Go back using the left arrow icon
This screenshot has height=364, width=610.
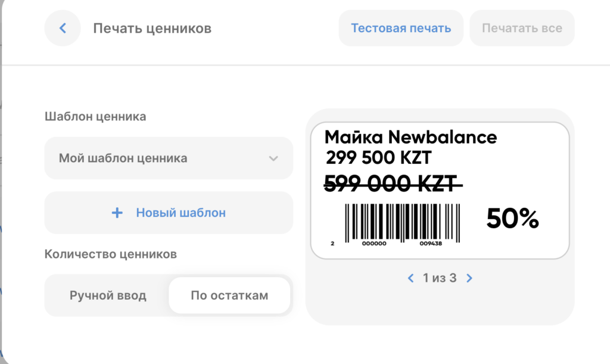pos(62,28)
